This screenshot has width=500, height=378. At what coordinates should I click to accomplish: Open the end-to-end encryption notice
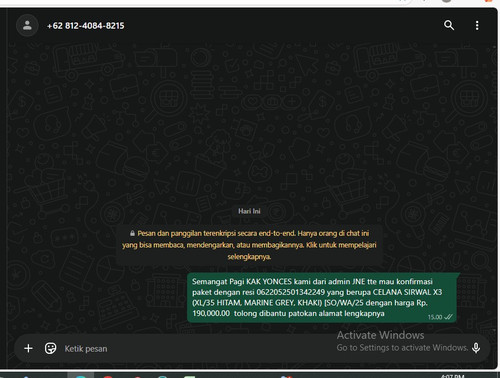(249, 245)
